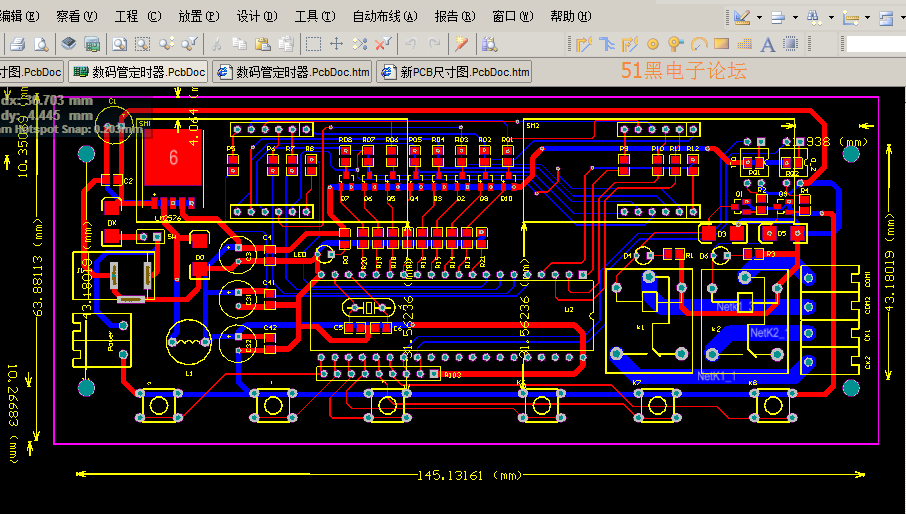Click the Copy icon
This screenshot has width=906, height=514.
point(239,44)
